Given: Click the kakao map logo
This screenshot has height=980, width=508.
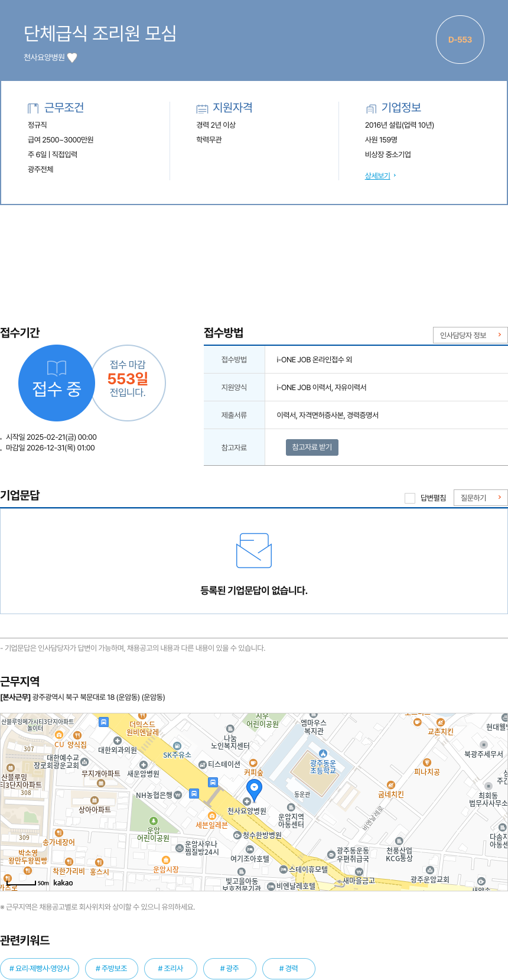Looking at the screenshot, I should click(63, 882).
